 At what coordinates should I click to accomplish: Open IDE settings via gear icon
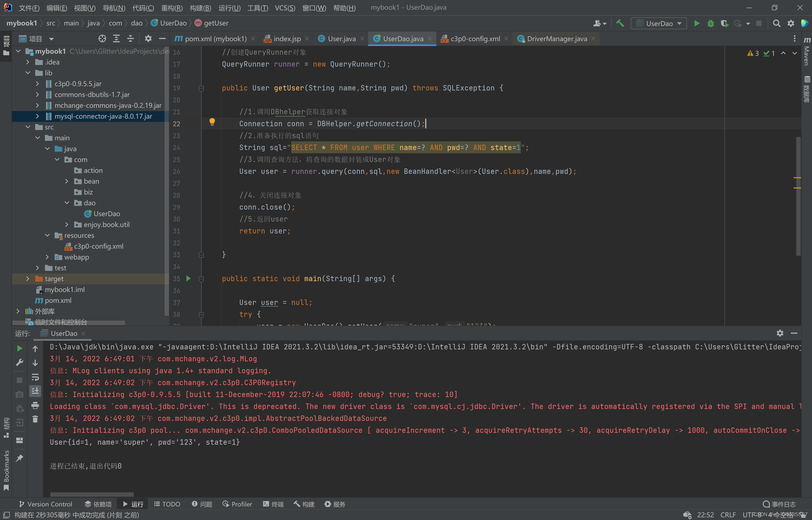point(790,23)
